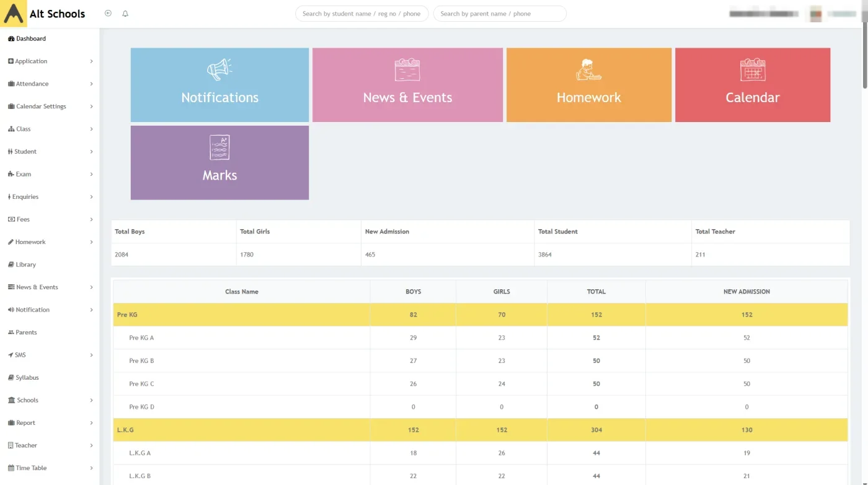This screenshot has height=485, width=868.
Task: Click the Total Teacher value 211
Action: [700, 255]
